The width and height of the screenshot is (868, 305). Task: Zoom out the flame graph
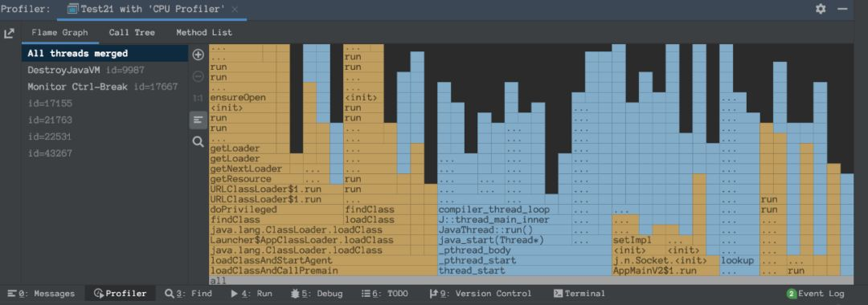coord(199,76)
